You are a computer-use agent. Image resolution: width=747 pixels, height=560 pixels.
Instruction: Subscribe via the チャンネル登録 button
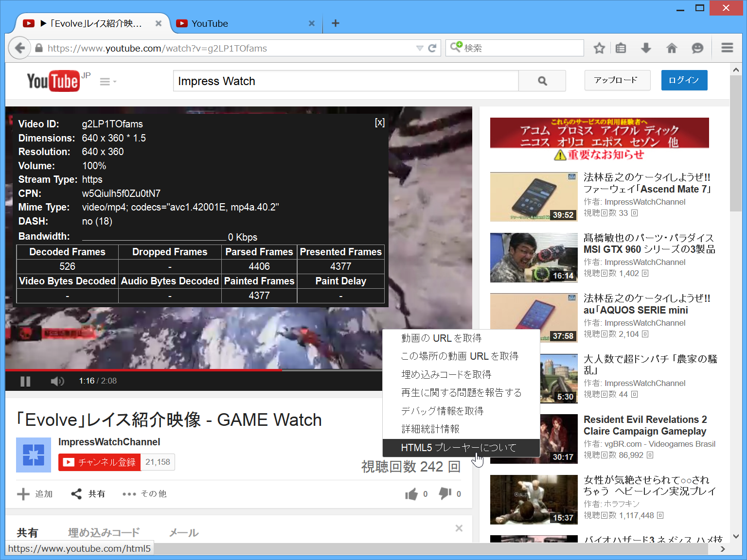point(99,462)
